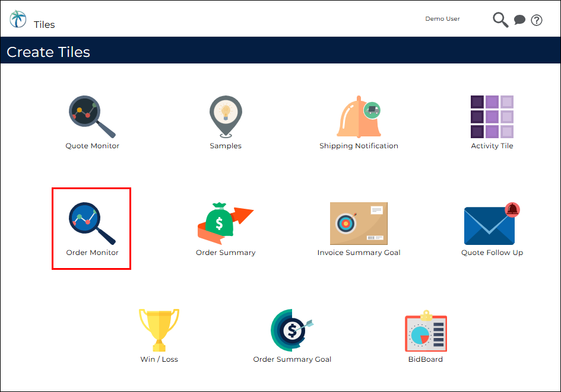
Task: Click the Quote Monitor label
Action: (92, 146)
